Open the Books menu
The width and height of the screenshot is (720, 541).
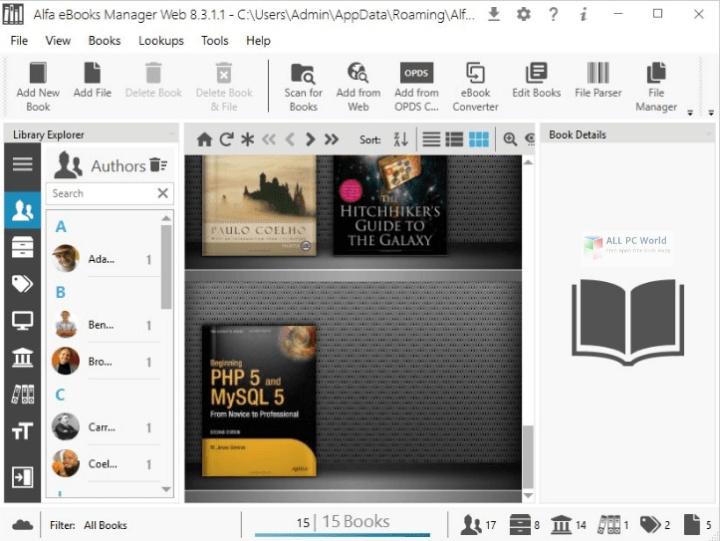[104, 40]
